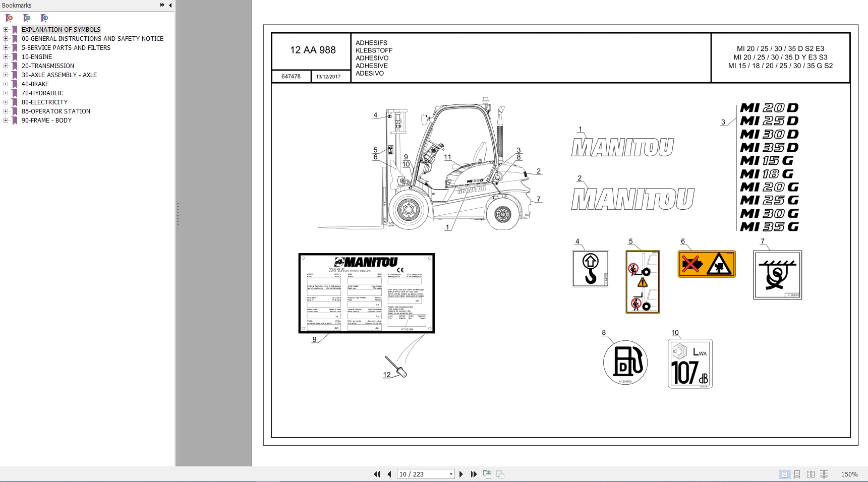This screenshot has width=868, height=482.
Task: Expand bookmarks panel options double-arrow
Action: point(162,5)
